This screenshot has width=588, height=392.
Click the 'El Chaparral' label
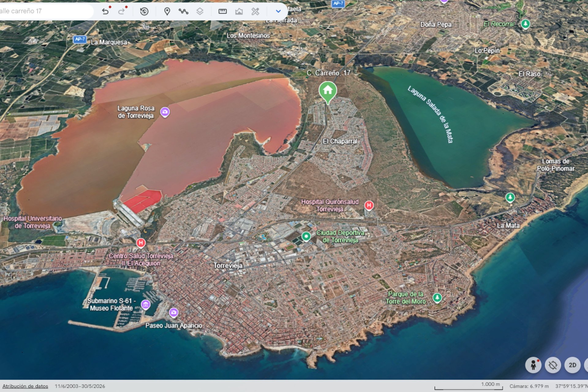340,141
